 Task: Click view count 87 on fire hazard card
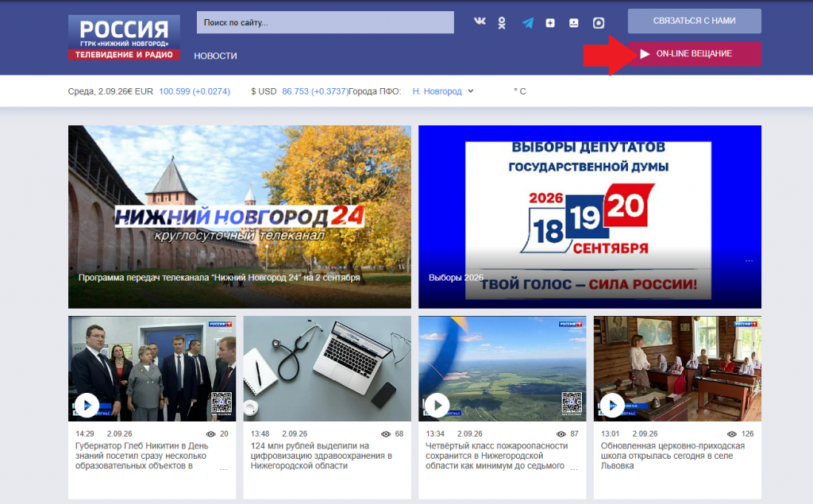[x=574, y=433]
